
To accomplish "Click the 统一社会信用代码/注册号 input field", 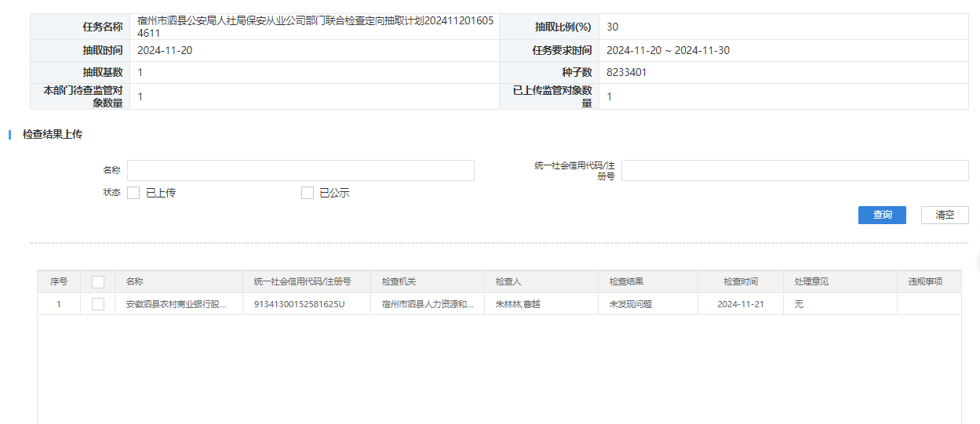I will pos(794,171).
